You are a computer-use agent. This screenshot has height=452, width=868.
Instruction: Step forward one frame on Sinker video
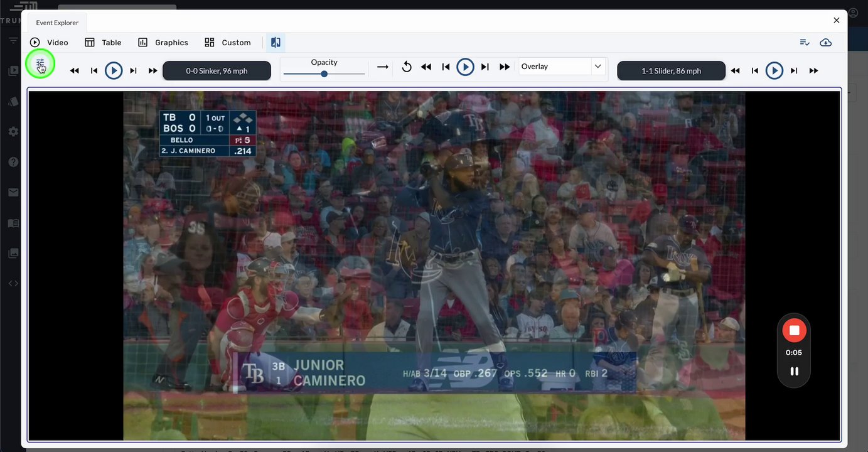coord(133,71)
